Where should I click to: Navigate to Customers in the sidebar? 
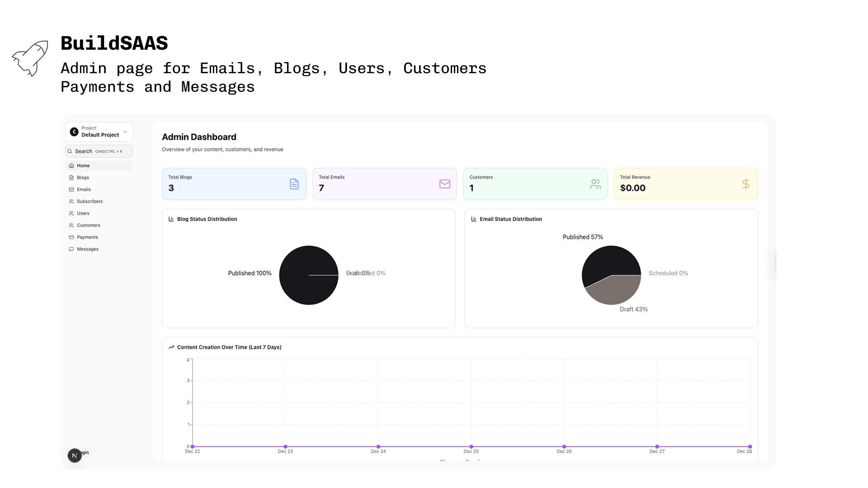coord(88,225)
